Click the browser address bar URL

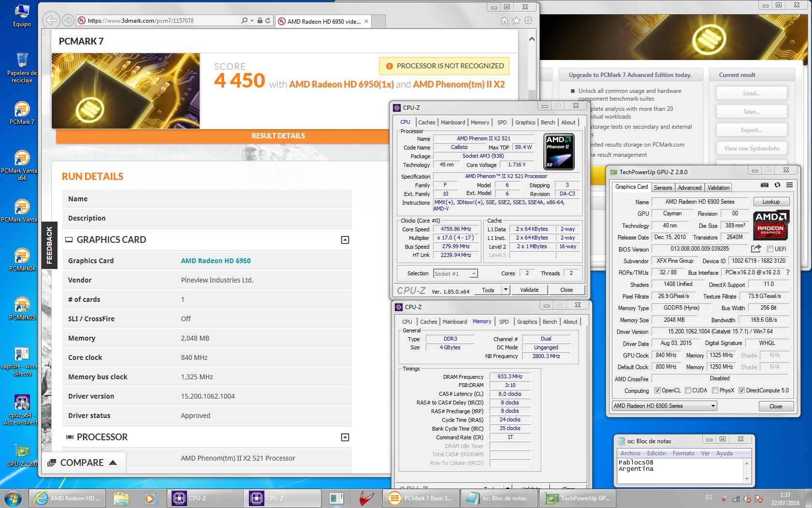coord(141,21)
